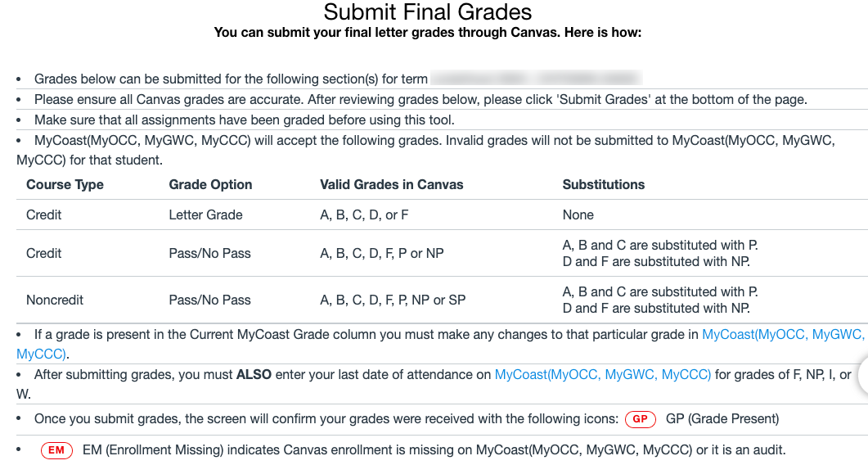Click the bold ALSO word
868x465 pixels.
254,374
